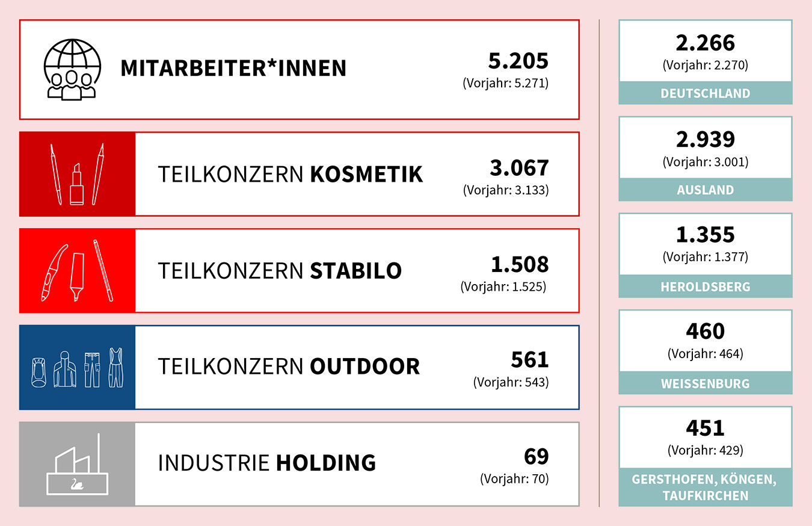This screenshot has width=812, height=526.
Task: Click the Weissenburg location label
Action: pyautogui.click(x=705, y=383)
